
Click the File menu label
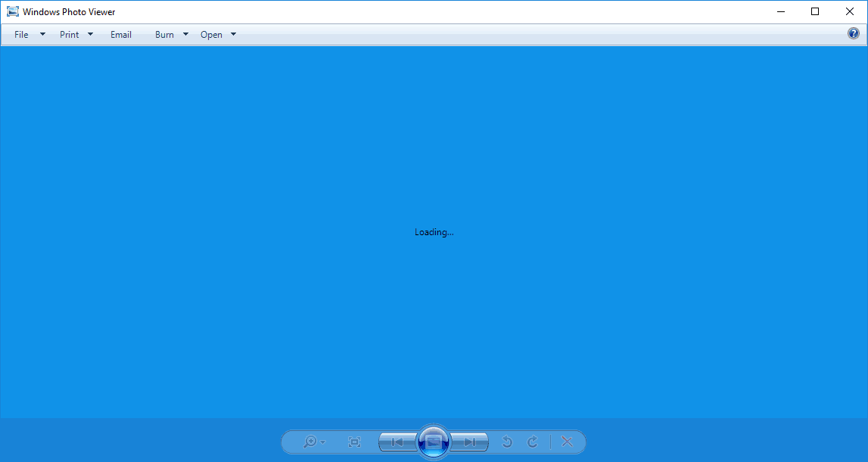[x=21, y=34]
